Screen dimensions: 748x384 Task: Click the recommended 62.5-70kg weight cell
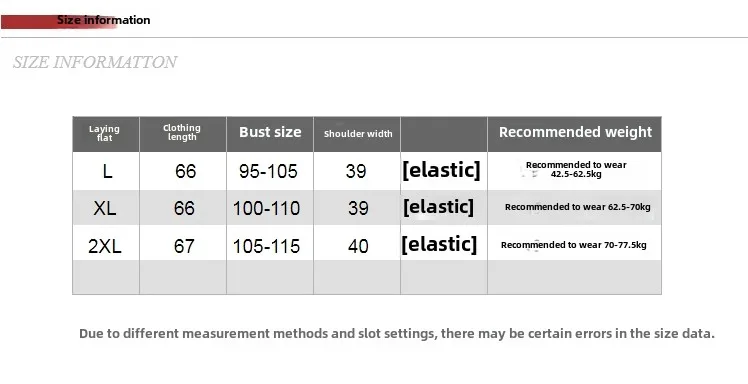coord(578,207)
